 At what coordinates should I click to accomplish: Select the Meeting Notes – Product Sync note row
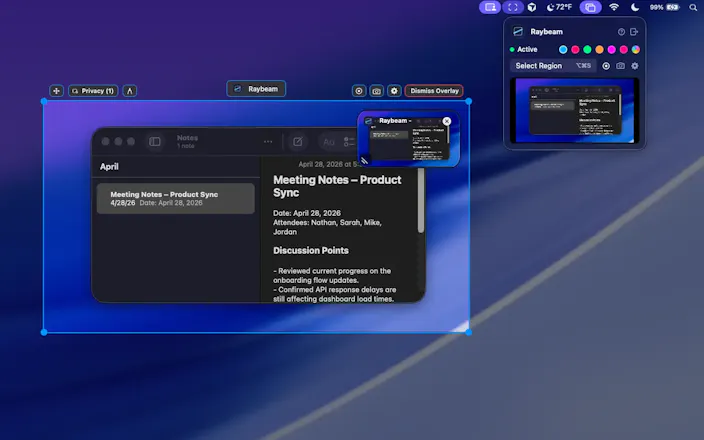[x=176, y=198]
